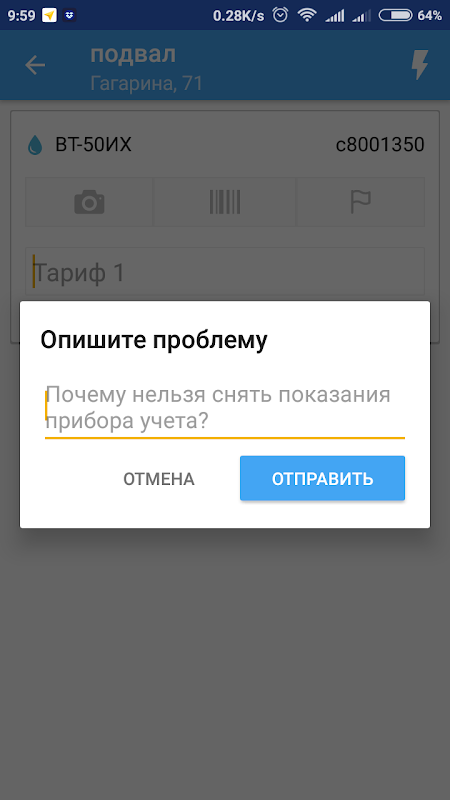
Task: Tap the ВТ-50ИХ meter name
Action: point(93,145)
